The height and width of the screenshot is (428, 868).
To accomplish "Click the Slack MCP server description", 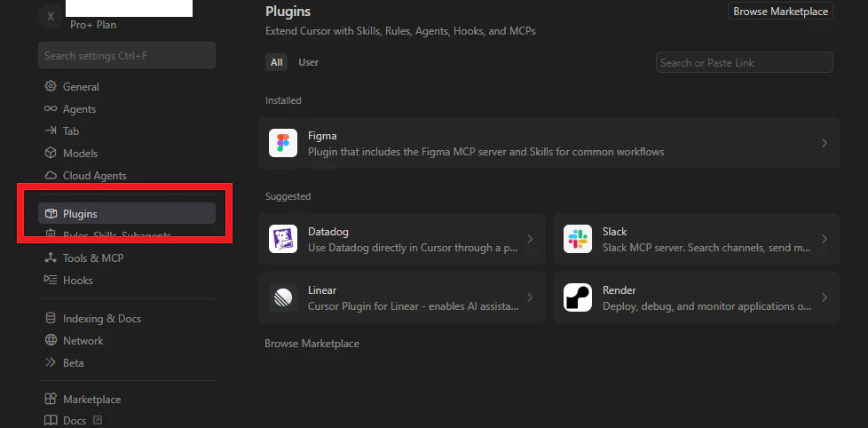I will (x=706, y=247).
